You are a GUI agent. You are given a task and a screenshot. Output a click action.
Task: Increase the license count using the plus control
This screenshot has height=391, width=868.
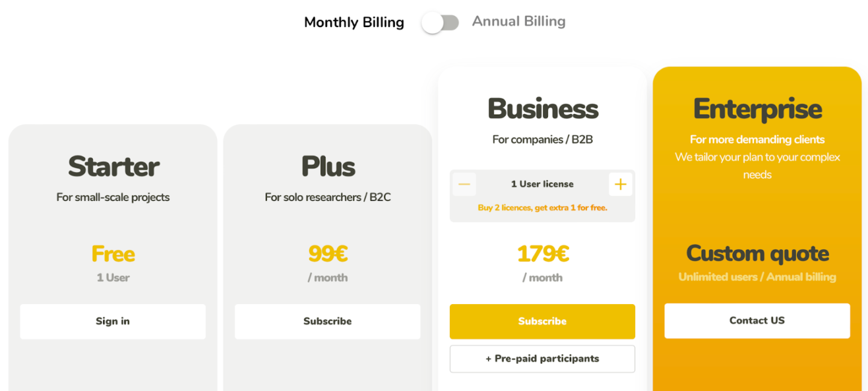click(x=620, y=184)
